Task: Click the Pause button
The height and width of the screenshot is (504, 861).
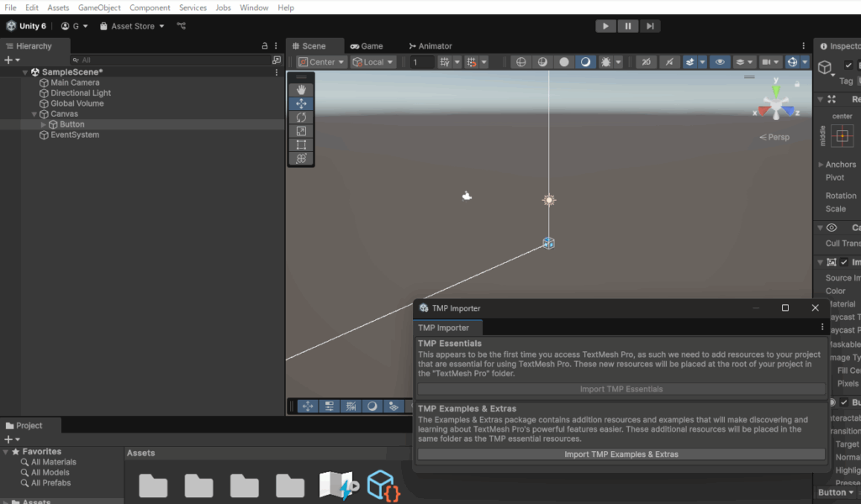Action: tap(627, 26)
